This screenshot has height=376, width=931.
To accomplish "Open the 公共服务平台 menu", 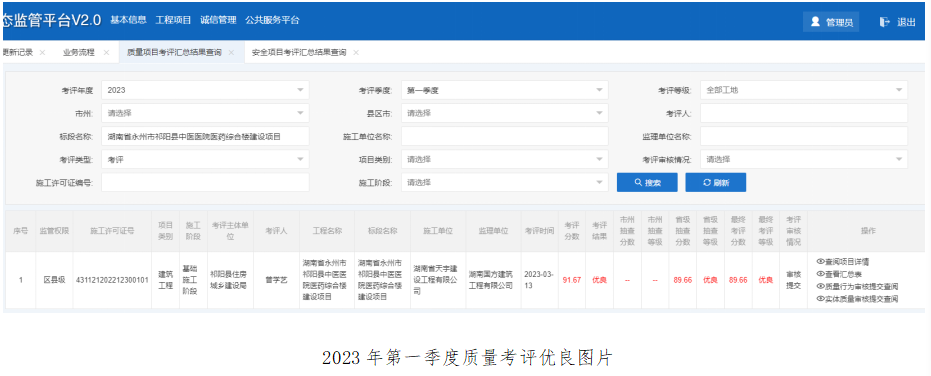I will tap(272, 20).
